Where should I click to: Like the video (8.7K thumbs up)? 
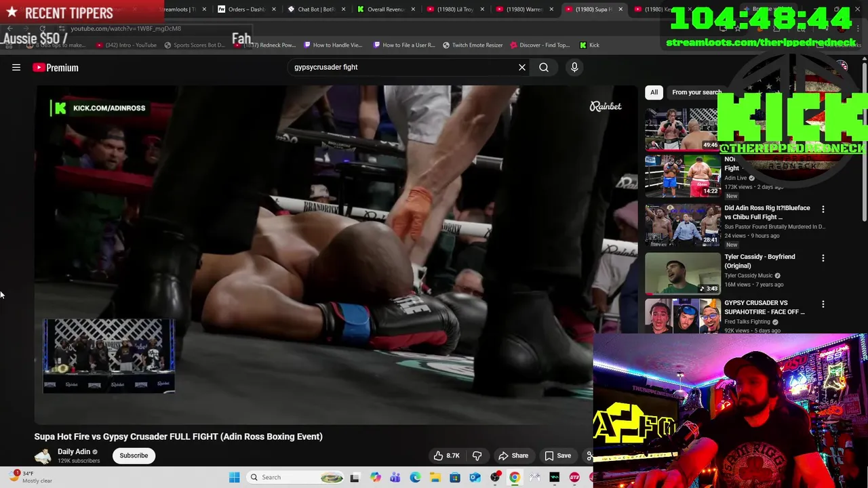coord(446,455)
